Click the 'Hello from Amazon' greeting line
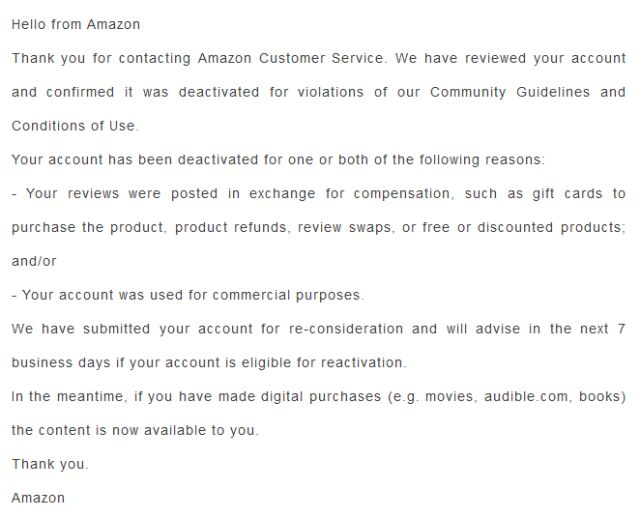Image resolution: width=640 pixels, height=518 pixels. tap(76, 24)
